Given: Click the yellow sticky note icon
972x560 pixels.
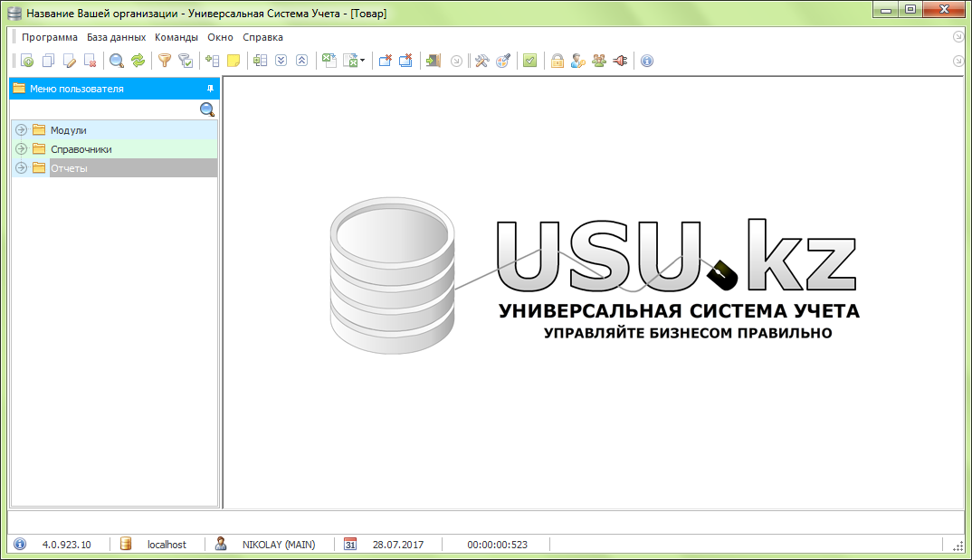Looking at the screenshot, I should point(233,61).
